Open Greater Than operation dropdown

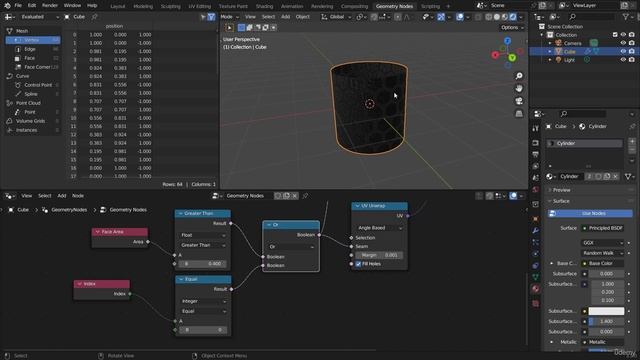(x=203, y=245)
